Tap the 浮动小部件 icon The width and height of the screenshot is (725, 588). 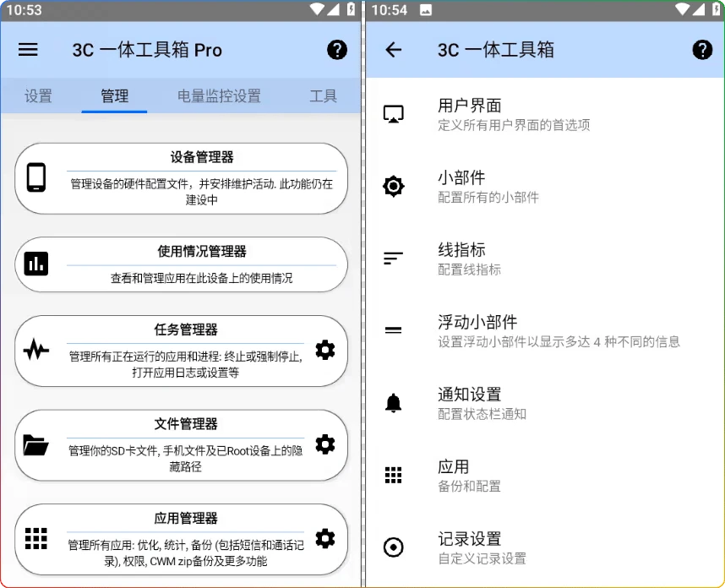(393, 330)
